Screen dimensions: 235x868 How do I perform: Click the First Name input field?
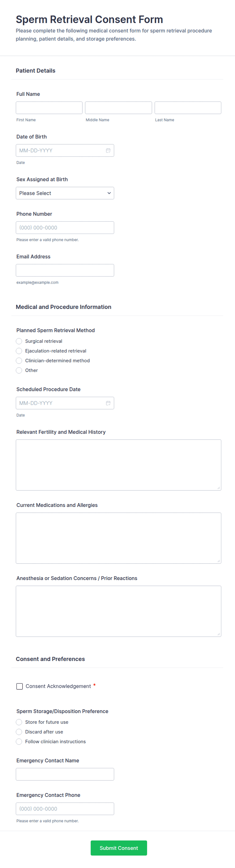point(49,108)
